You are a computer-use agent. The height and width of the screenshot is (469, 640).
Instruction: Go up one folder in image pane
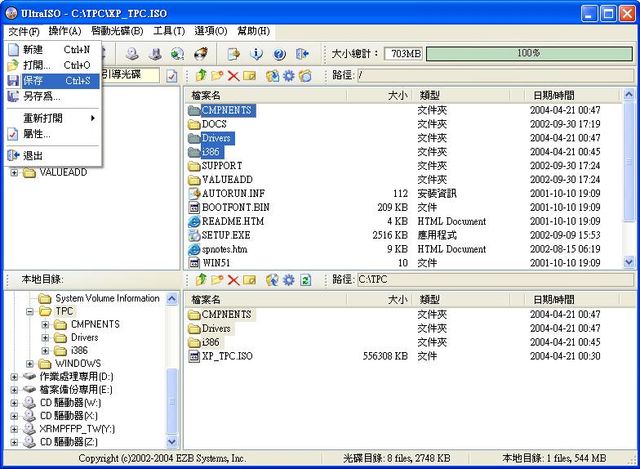[x=201, y=76]
